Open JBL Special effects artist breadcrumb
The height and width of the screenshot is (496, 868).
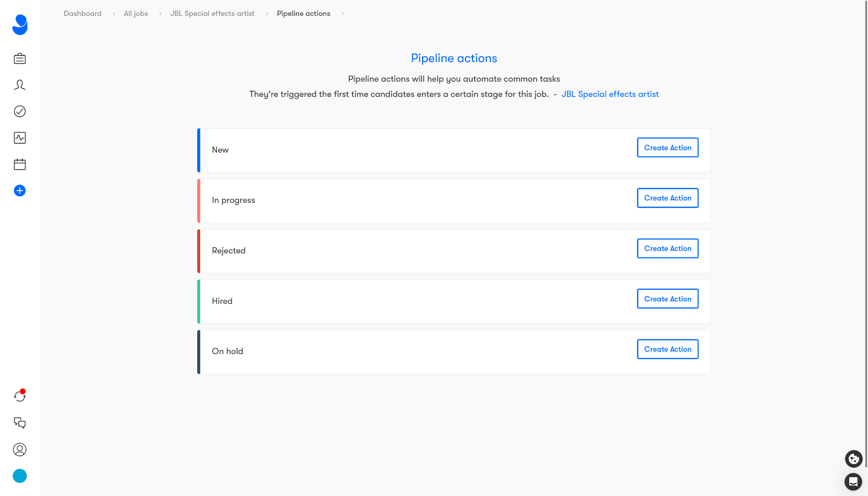[x=212, y=14]
